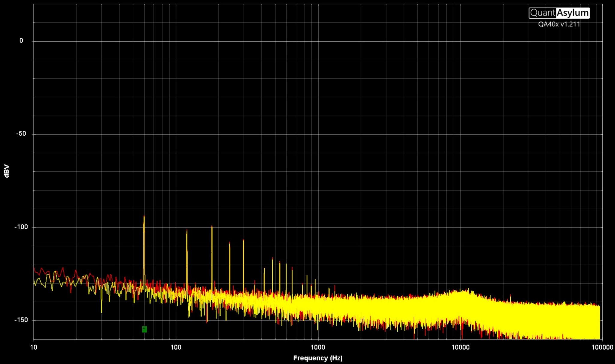Click the QuantAsylum logo
Viewport: 615px width, 364px height.
point(559,13)
